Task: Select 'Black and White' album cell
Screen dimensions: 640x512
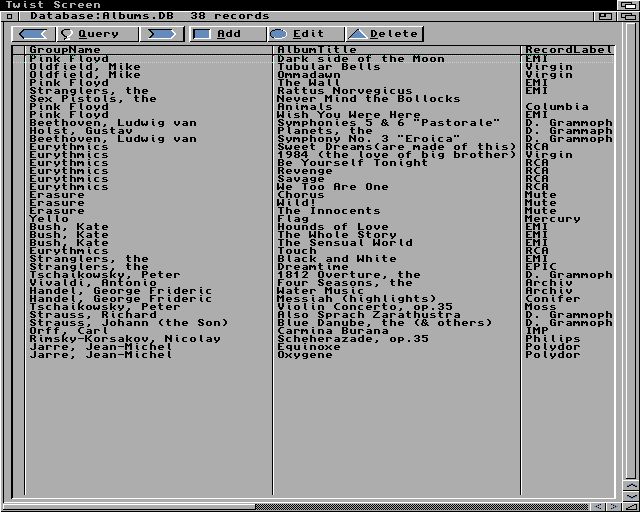Action: click(x=337, y=259)
